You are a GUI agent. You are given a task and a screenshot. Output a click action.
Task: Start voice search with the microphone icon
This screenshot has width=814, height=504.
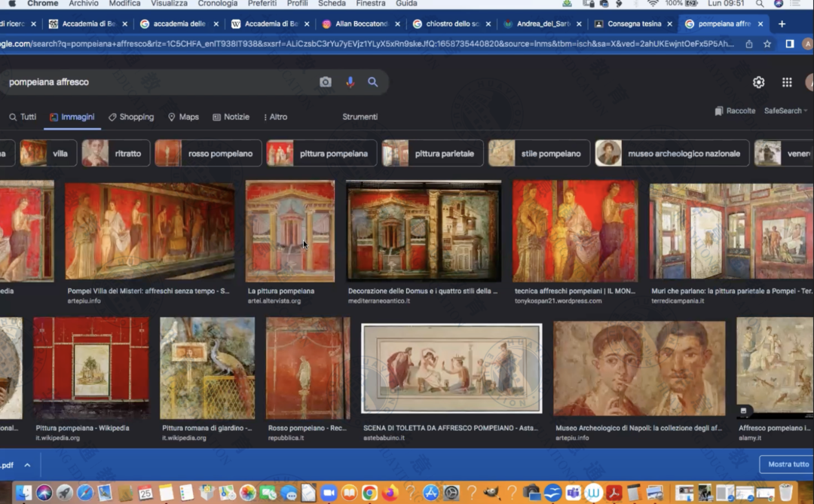click(x=350, y=82)
